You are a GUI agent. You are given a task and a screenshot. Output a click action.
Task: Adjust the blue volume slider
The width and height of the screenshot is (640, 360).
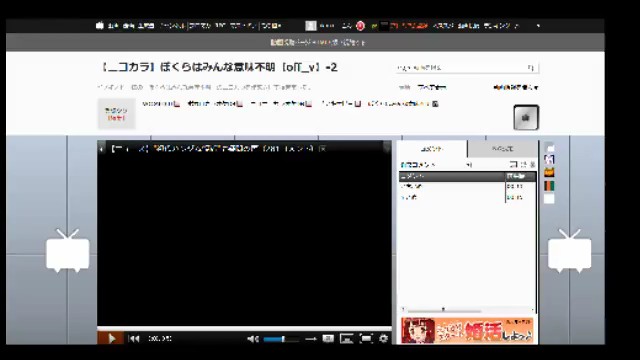281,339
